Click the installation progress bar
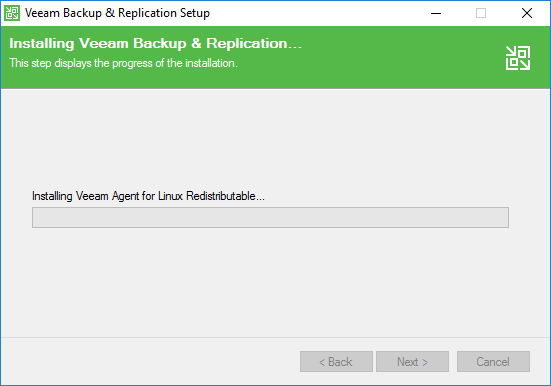 coord(270,218)
